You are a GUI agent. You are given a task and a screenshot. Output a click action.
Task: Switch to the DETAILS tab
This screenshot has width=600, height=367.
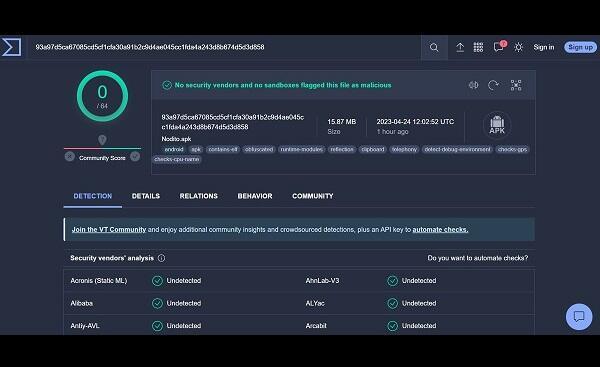(146, 196)
